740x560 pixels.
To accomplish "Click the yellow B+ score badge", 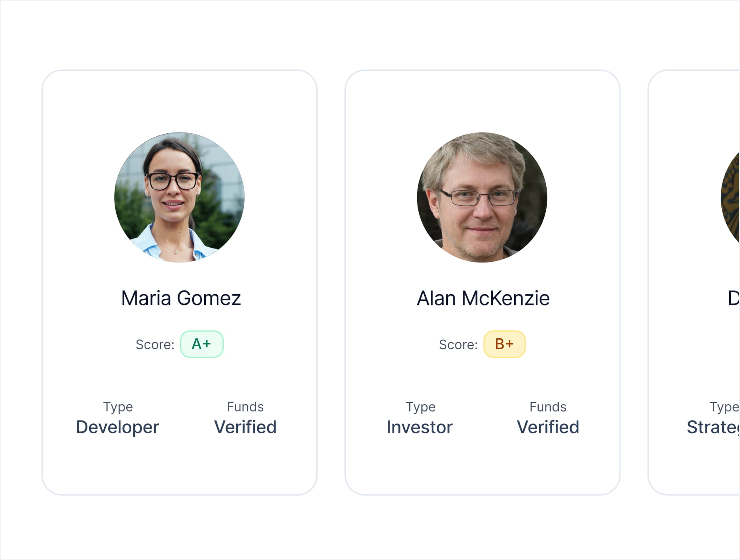I will coord(504,344).
